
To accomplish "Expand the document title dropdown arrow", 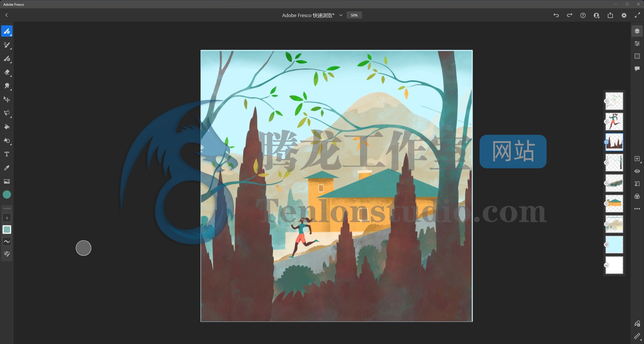I will tap(341, 15).
